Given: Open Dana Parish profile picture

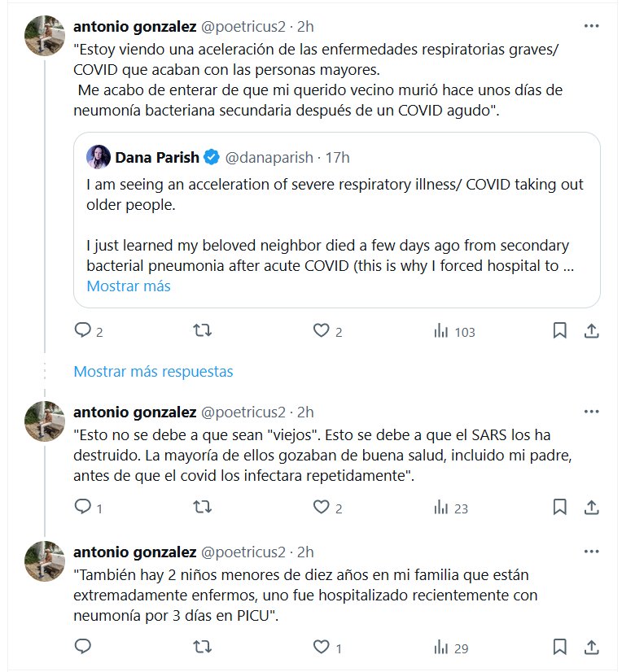Looking at the screenshot, I should pyautogui.click(x=99, y=157).
